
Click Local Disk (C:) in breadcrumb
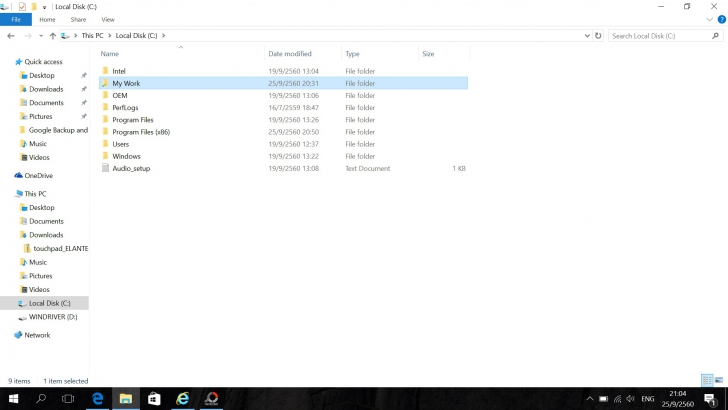pos(136,35)
